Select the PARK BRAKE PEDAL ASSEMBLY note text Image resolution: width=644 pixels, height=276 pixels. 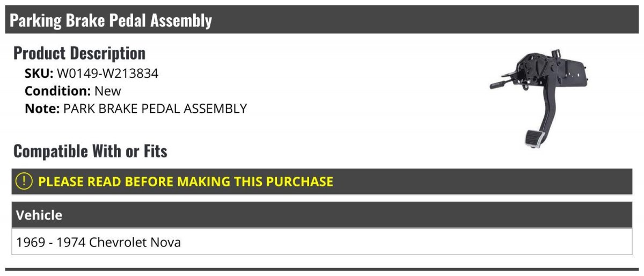(155, 108)
